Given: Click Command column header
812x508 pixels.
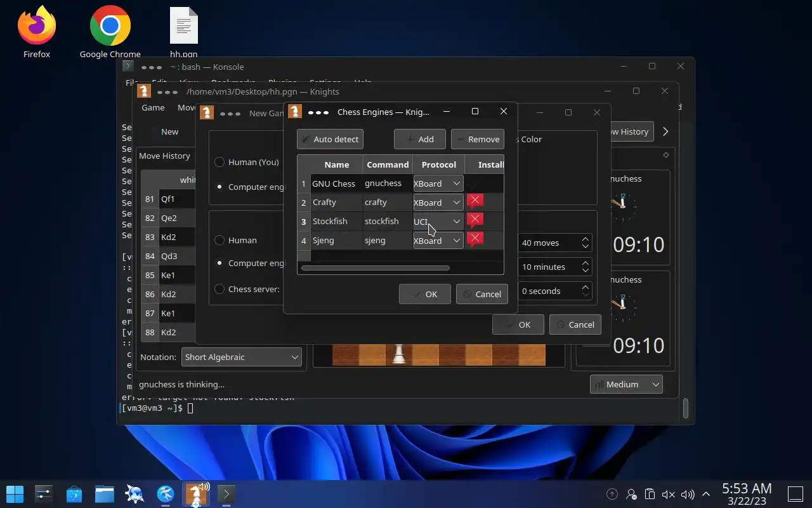Looking at the screenshot, I should click(x=388, y=164).
